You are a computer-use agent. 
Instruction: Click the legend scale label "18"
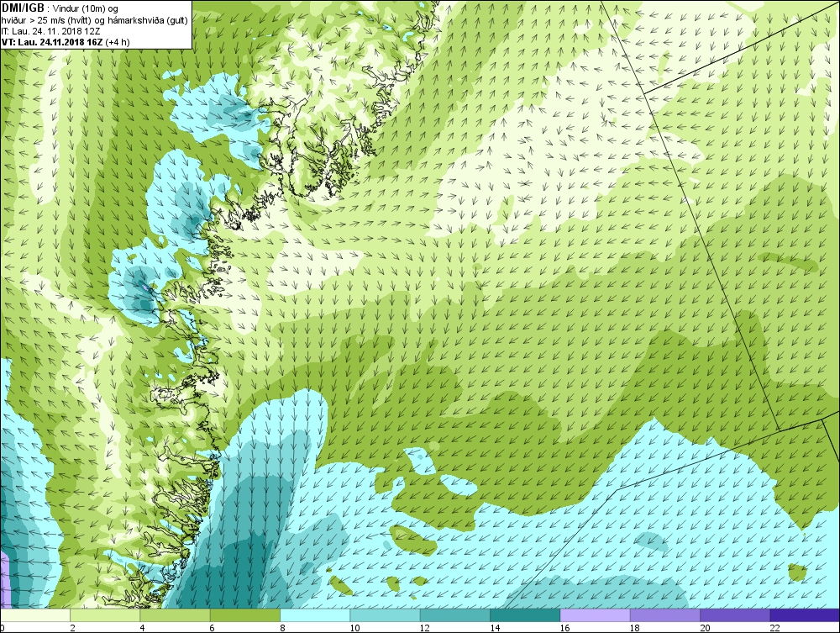tap(635, 628)
